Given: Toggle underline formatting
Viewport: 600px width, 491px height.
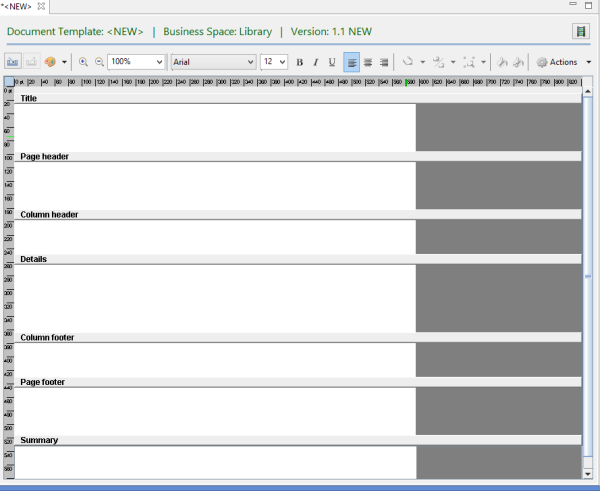Looking at the screenshot, I should 332,62.
